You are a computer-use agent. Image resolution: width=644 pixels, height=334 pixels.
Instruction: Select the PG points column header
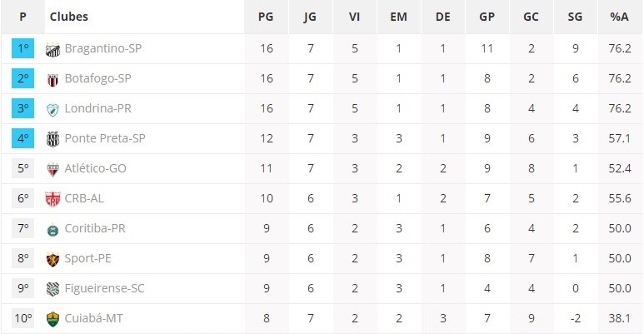coord(266,17)
